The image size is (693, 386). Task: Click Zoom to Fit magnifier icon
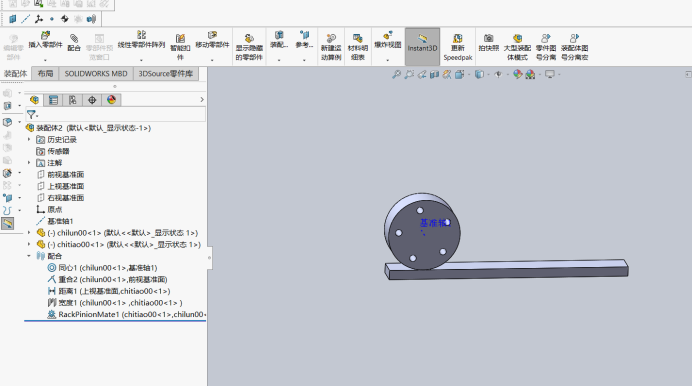click(x=396, y=74)
